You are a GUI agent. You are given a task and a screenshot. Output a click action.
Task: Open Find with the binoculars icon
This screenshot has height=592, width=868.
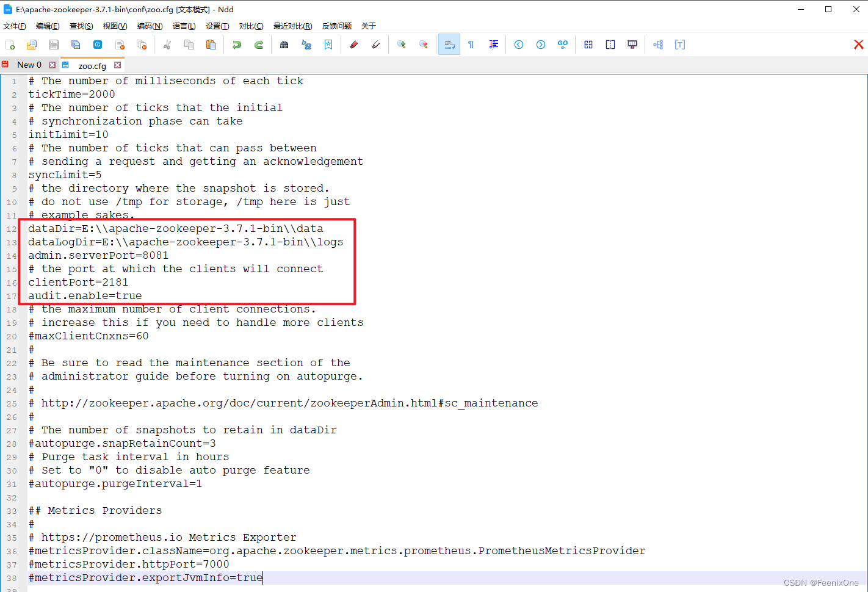pos(284,45)
